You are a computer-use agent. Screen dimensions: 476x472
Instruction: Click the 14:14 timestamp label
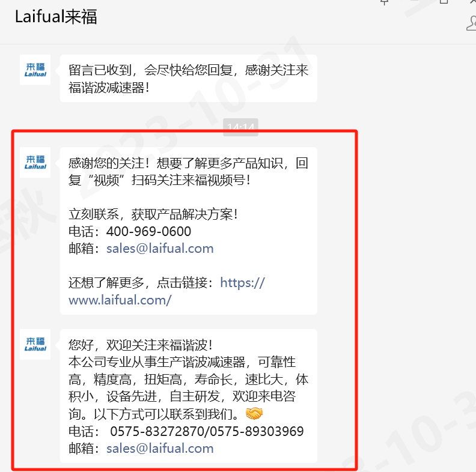(240, 127)
